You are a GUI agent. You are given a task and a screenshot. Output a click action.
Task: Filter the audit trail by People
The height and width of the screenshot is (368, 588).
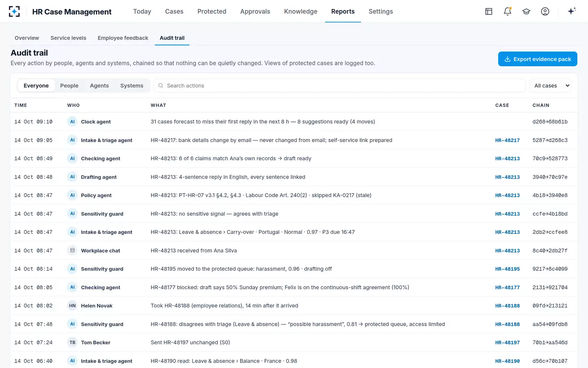pos(69,85)
